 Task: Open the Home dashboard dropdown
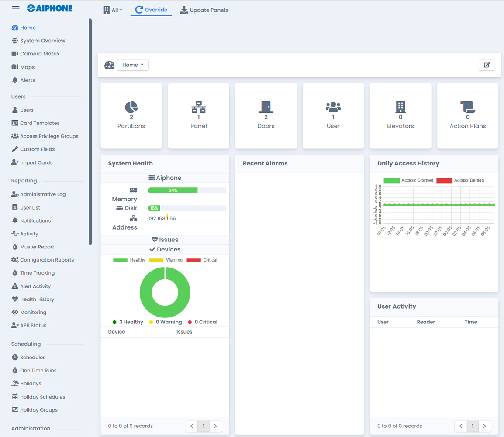coord(133,65)
